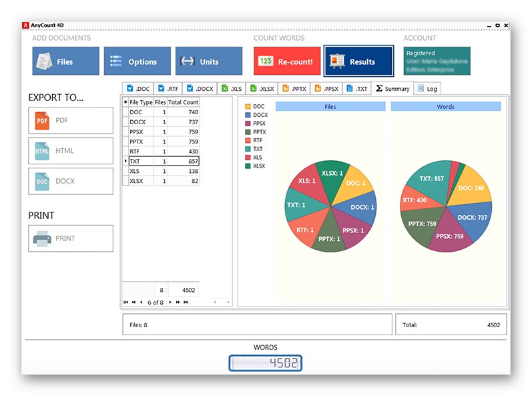
Task: Go to previous record navigator button
Action: pyautogui.click(x=141, y=302)
